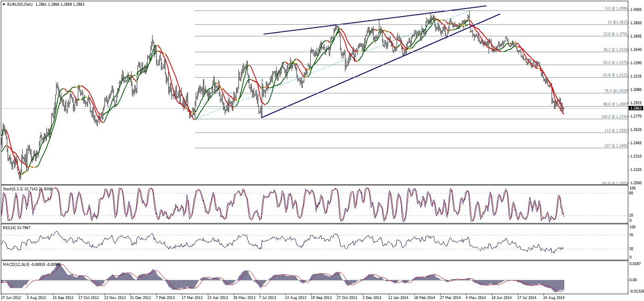Click price axis value 1.2000
644x301 pixels.
pyautogui.click(x=636, y=183)
